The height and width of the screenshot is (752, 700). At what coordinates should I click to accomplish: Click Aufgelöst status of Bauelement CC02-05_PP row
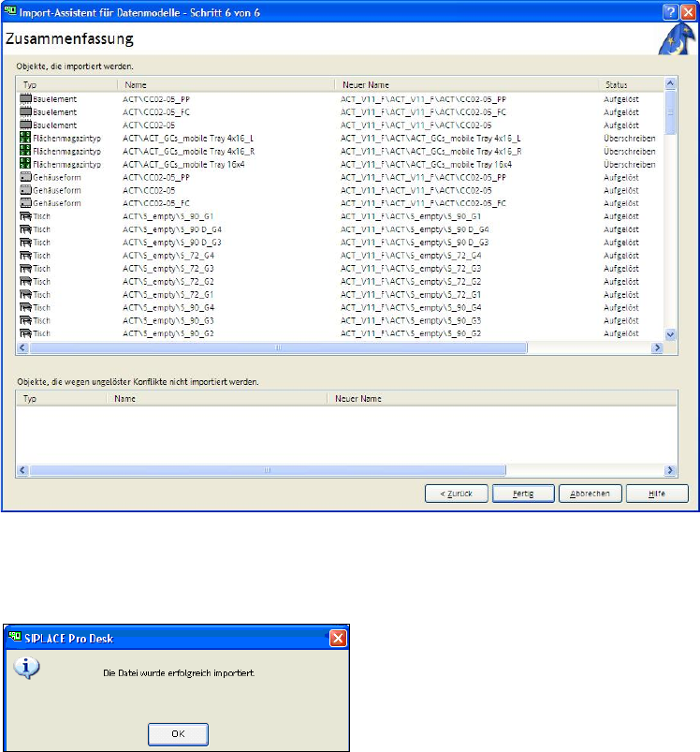coord(621,99)
